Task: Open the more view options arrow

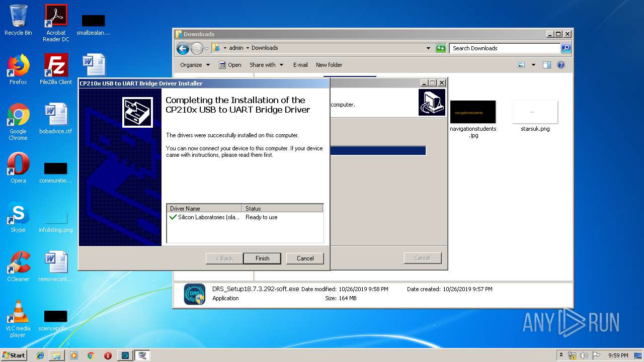Action: (533, 65)
